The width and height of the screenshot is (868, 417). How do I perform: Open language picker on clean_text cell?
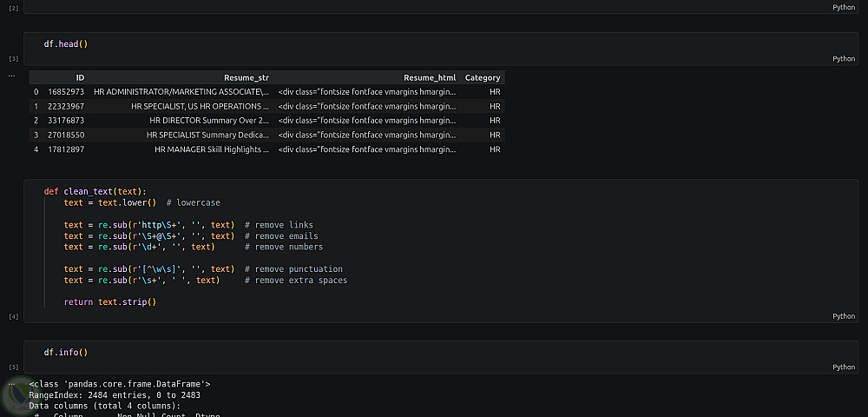tap(843, 316)
